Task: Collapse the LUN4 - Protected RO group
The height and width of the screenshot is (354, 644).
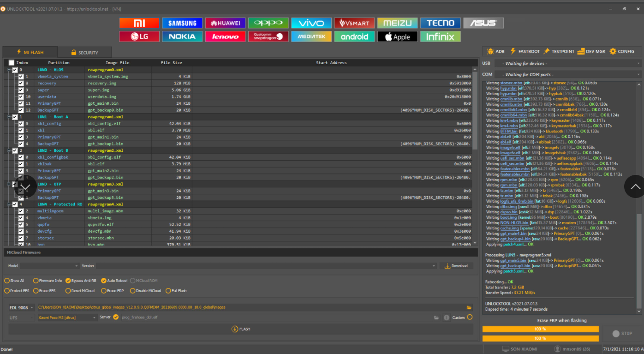Action: [x=8, y=204]
